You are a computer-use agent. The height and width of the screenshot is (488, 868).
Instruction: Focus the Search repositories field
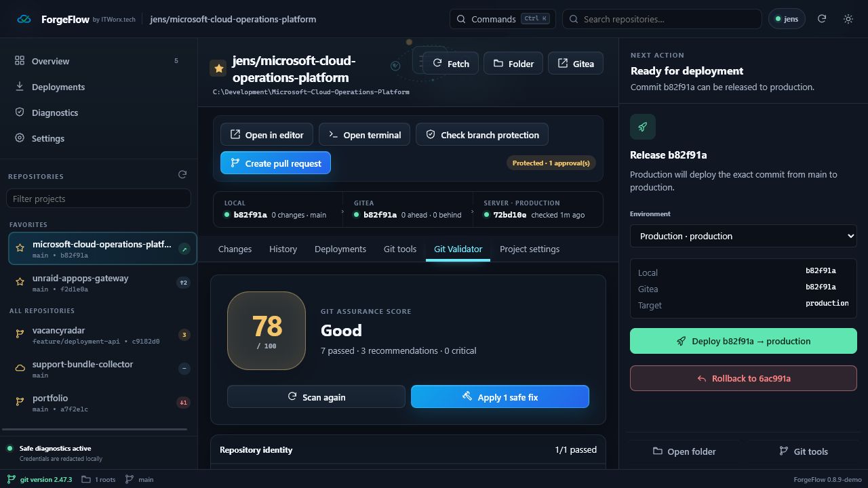662,19
